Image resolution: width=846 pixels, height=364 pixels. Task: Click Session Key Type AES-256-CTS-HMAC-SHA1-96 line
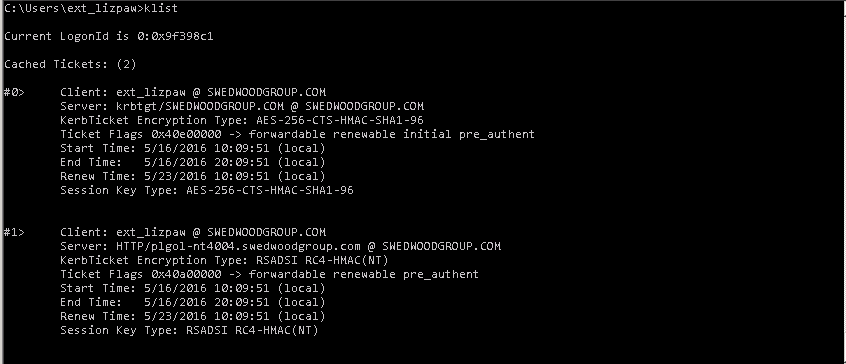(207, 190)
